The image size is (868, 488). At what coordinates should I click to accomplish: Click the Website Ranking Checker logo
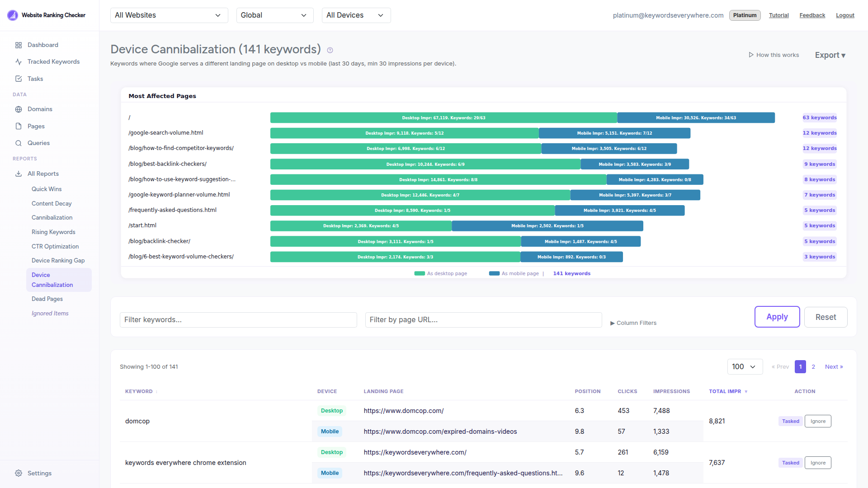tap(12, 15)
